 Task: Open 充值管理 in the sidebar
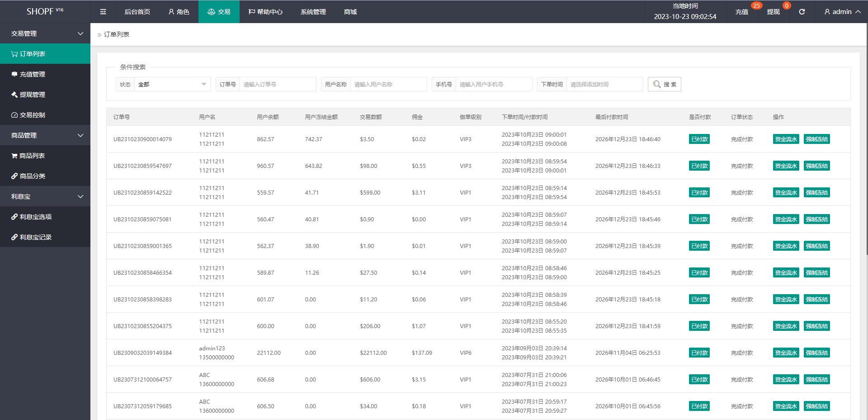[x=32, y=74]
